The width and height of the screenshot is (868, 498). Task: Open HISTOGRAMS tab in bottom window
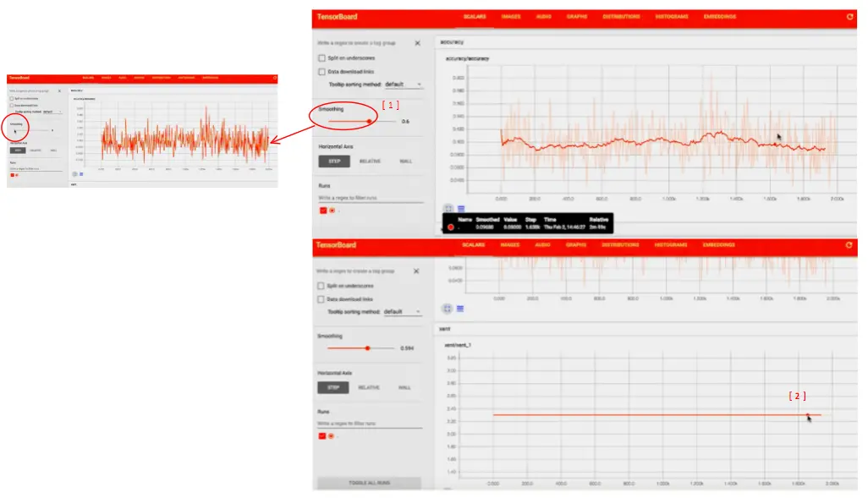coord(670,244)
